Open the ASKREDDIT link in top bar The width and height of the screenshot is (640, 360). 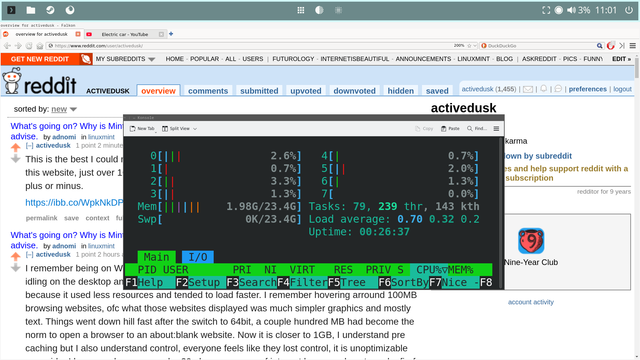coord(539,59)
